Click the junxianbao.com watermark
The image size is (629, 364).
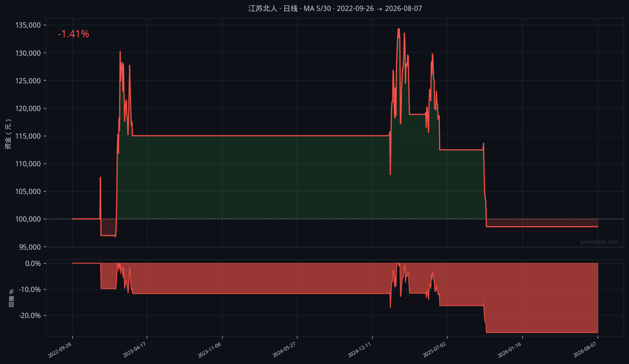[599, 242]
